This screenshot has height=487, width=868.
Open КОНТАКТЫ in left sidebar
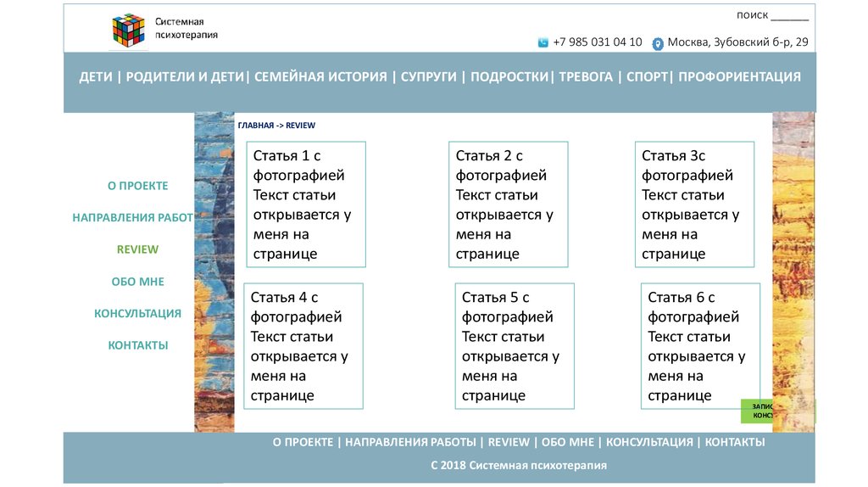(x=138, y=345)
